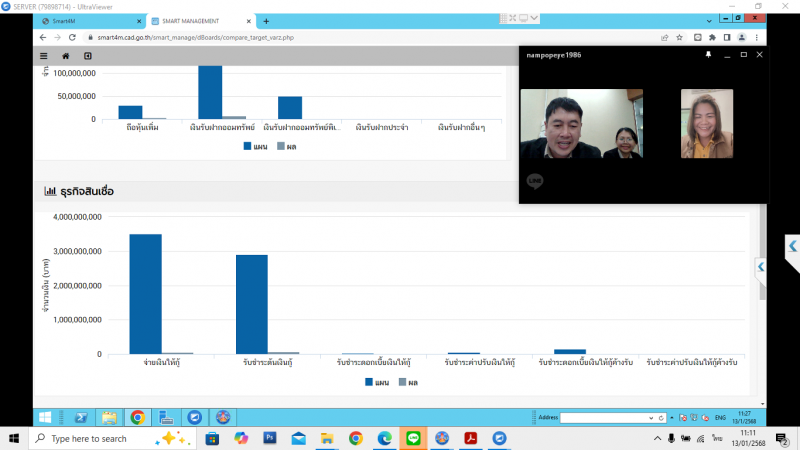Open the Chrome extensions puzzle icon
This screenshot has height=450, width=800.
coord(712,37)
